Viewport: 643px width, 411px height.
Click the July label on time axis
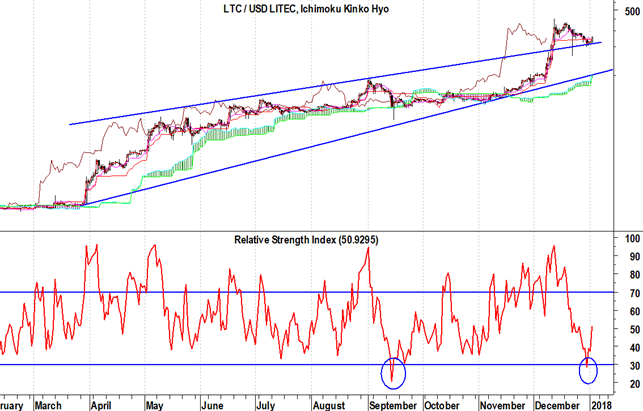point(265,405)
